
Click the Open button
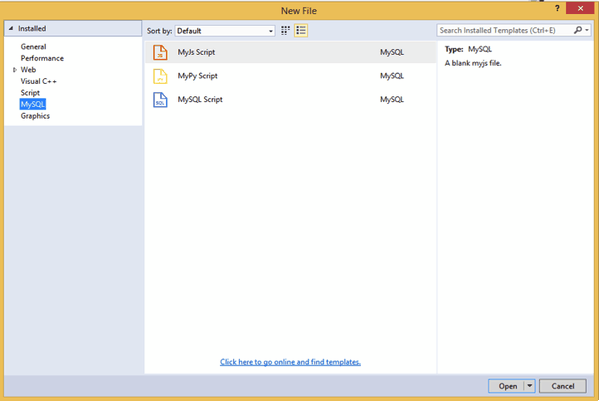click(507, 386)
